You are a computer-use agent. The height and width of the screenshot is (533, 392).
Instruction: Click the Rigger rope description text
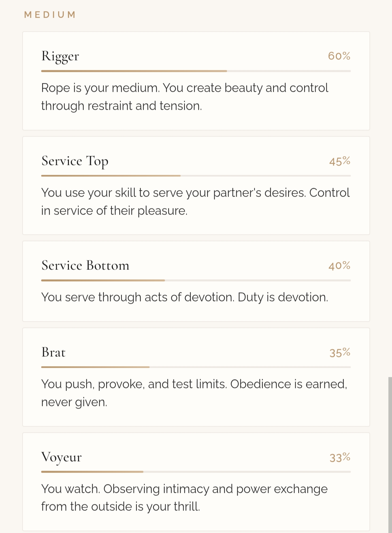click(x=185, y=97)
